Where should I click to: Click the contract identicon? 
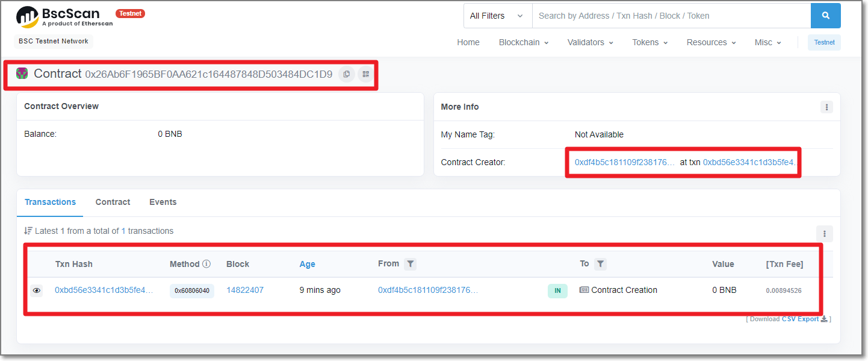22,74
